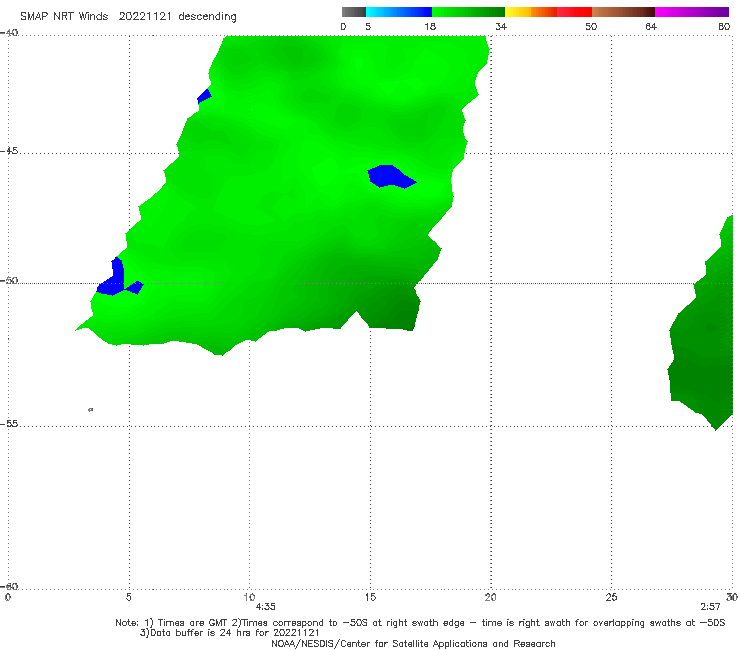Click the title text 'SMAP NRT Winds 20221121 descending'
The height and width of the screenshot is (650, 740).
tap(128, 17)
